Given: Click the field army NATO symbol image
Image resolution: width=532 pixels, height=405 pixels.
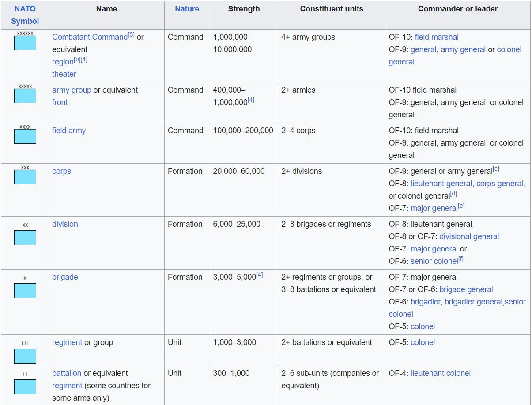Looking at the screenshot, I should click(25, 134).
